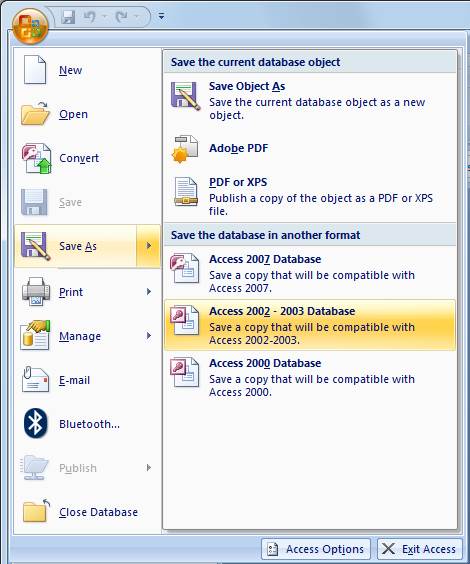
Task: Click the Convert database icon
Action: point(36,158)
